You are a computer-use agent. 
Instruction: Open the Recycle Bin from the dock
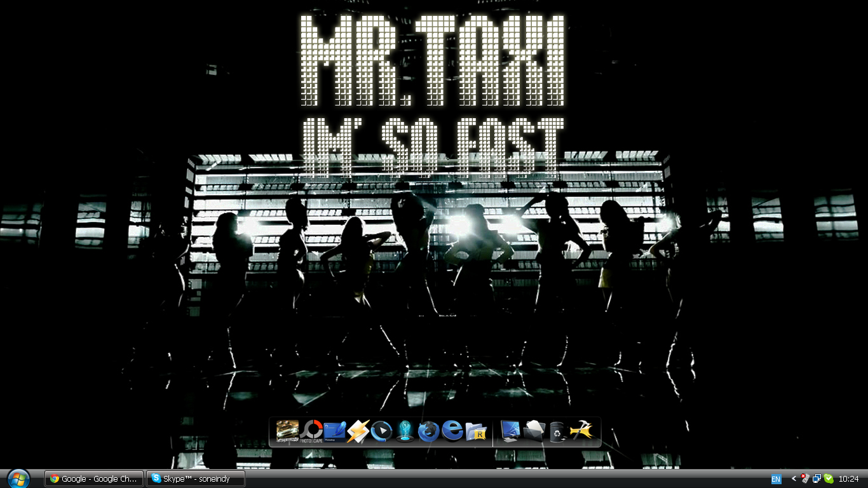point(557,431)
